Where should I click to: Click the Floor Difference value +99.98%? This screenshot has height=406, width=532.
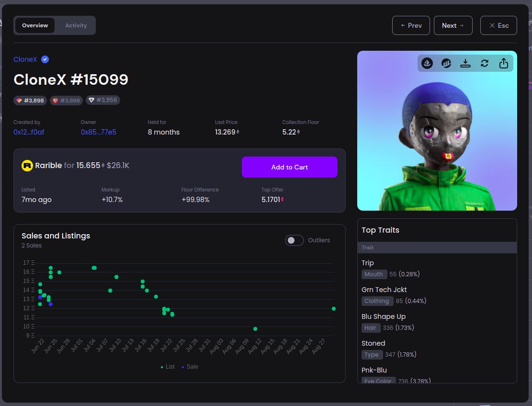(x=195, y=200)
